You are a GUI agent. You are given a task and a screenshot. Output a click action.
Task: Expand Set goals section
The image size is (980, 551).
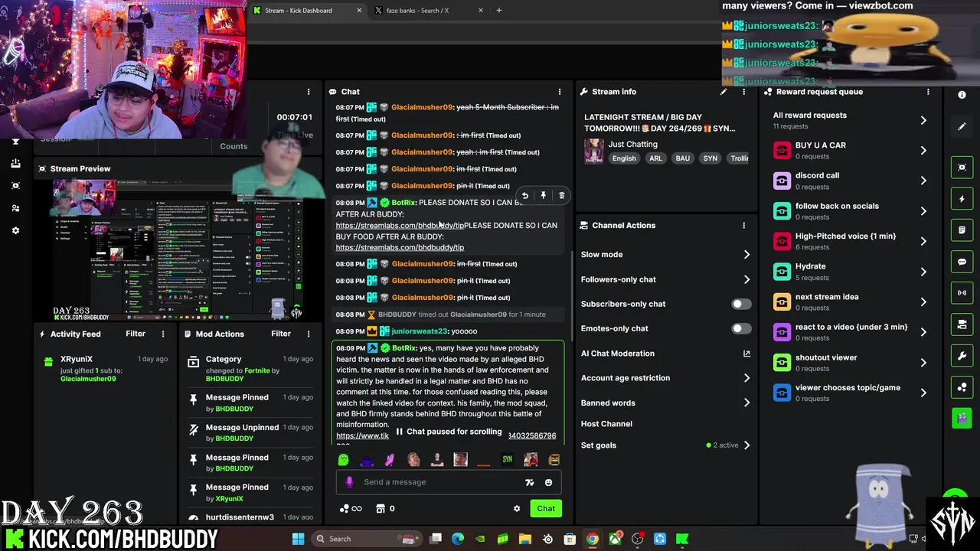click(x=665, y=445)
